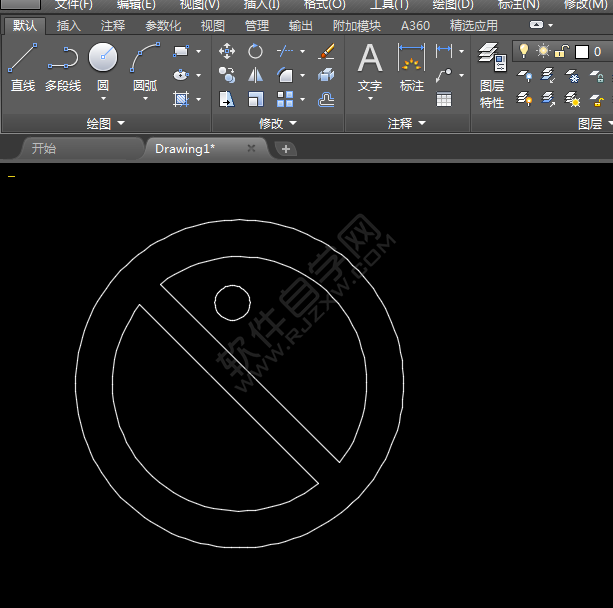
Task: Select the Polyline (多段线) tool
Action: point(63,67)
